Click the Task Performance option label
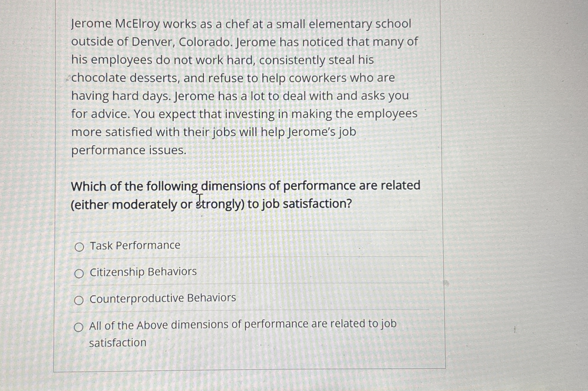This screenshot has width=588, height=391. [x=134, y=245]
